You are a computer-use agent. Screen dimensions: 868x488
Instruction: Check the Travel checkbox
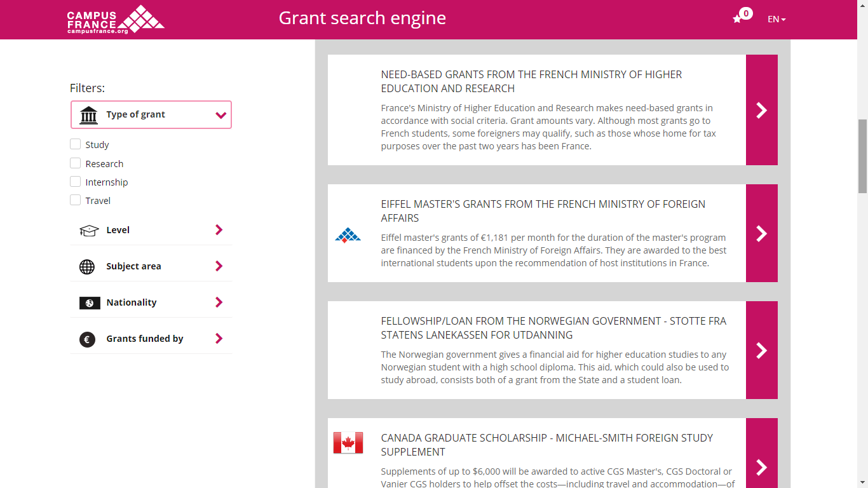click(76, 200)
